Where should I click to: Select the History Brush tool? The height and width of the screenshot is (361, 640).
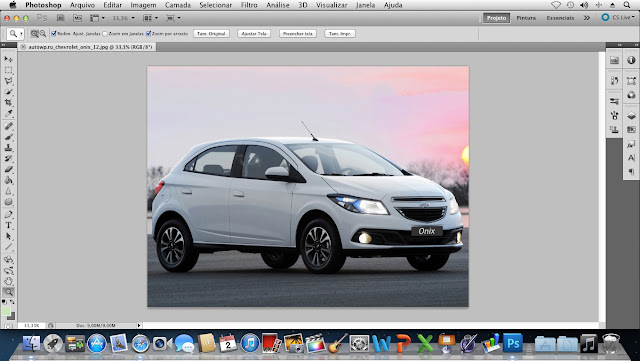coord(8,158)
